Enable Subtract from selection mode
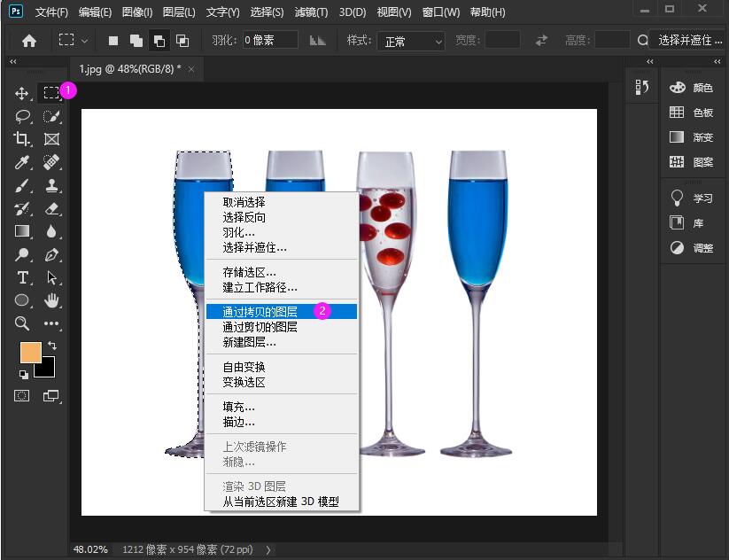This screenshot has height=560, width=729. (x=159, y=41)
